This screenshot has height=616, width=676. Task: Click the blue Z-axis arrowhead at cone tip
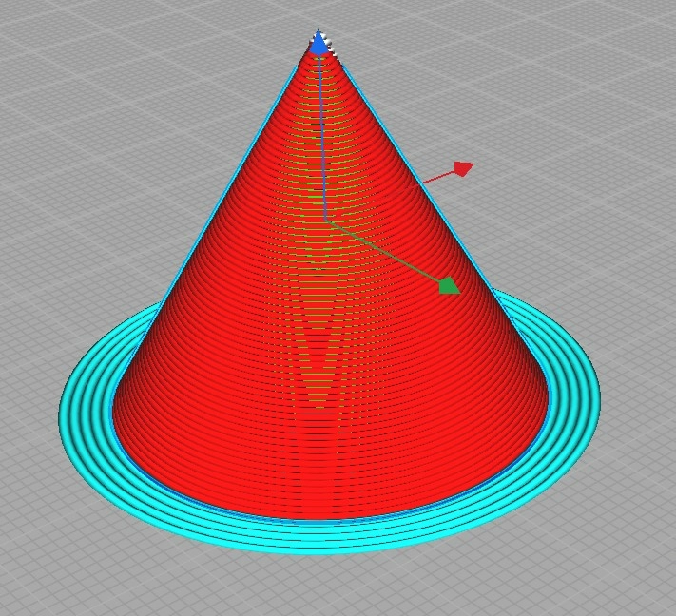(319, 44)
